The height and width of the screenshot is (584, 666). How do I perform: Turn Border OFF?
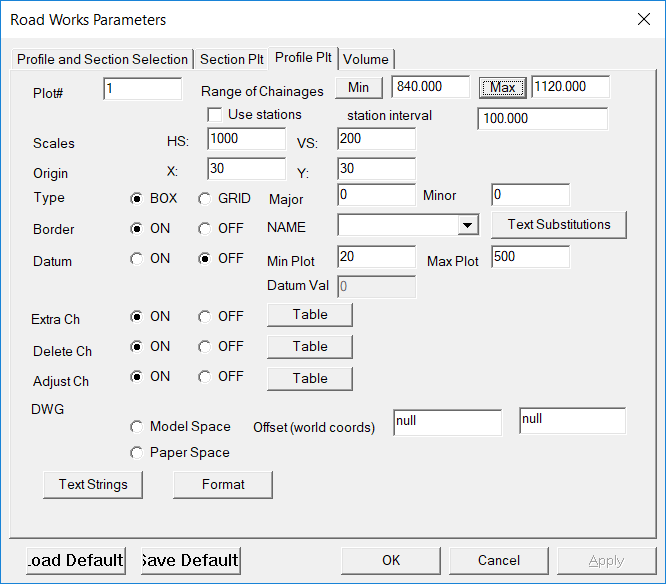coord(205,229)
